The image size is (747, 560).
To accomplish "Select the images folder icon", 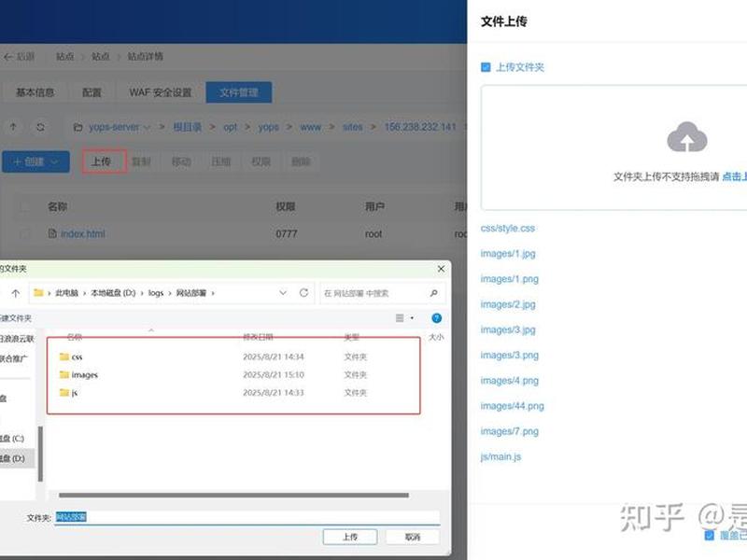I will (x=64, y=375).
